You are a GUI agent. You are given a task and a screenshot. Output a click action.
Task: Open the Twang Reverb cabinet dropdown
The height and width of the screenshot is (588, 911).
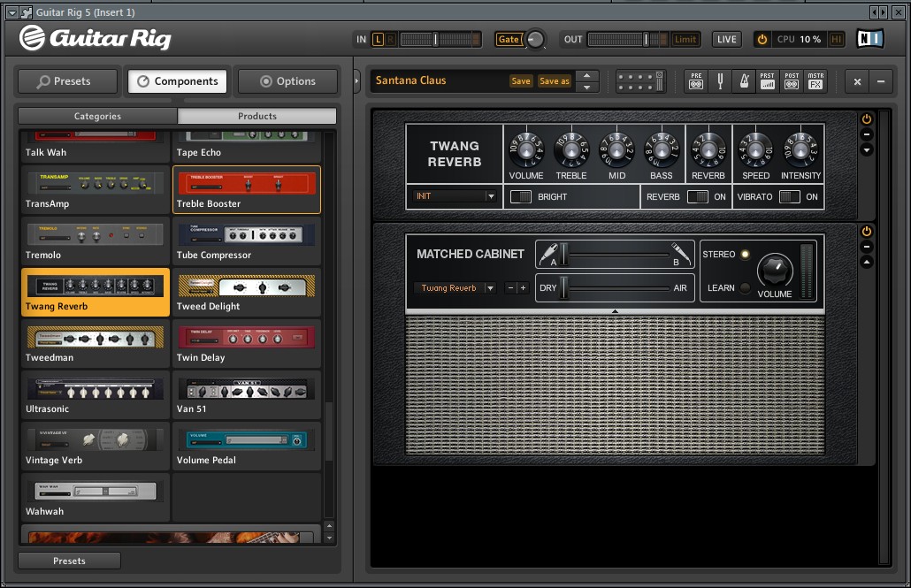point(455,287)
